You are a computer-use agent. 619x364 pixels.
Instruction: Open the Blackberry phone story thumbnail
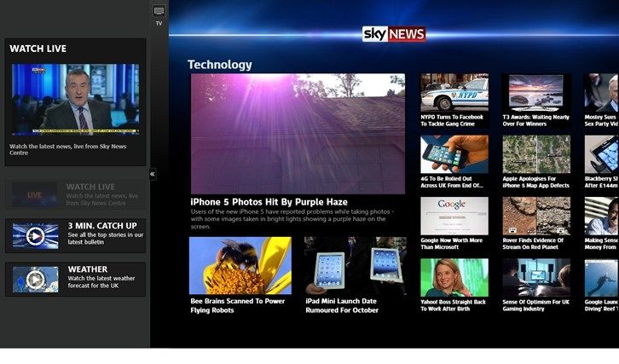tap(602, 154)
